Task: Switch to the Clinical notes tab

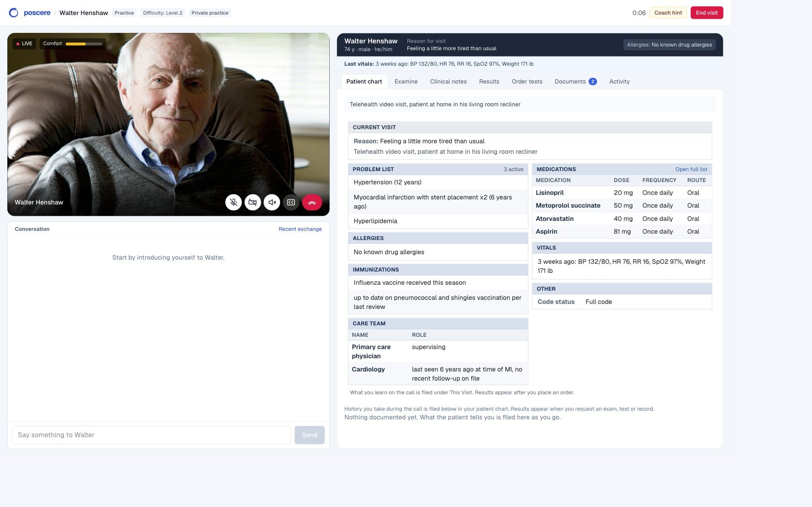Action: point(448,82)
